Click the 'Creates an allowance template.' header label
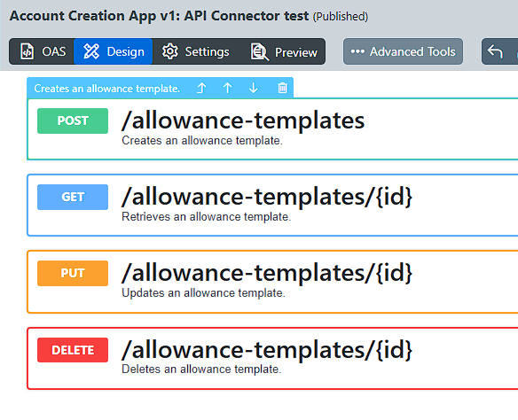 click(107, 89)
